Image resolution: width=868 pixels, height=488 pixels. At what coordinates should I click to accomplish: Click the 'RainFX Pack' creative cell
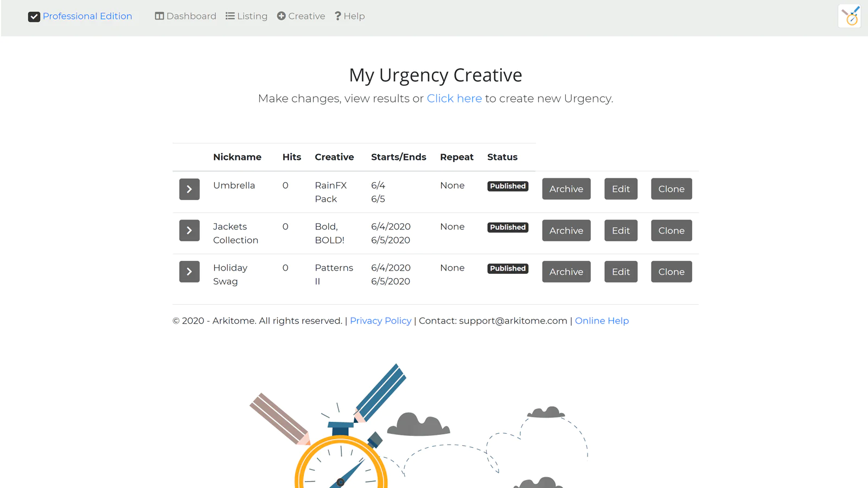click(331, 192)
